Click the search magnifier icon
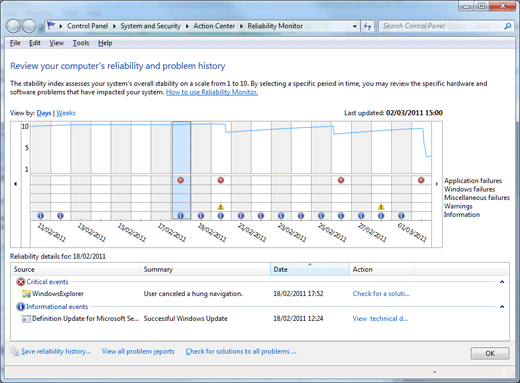This screenshot has height=383, width=520. click(x=508, y=26)
